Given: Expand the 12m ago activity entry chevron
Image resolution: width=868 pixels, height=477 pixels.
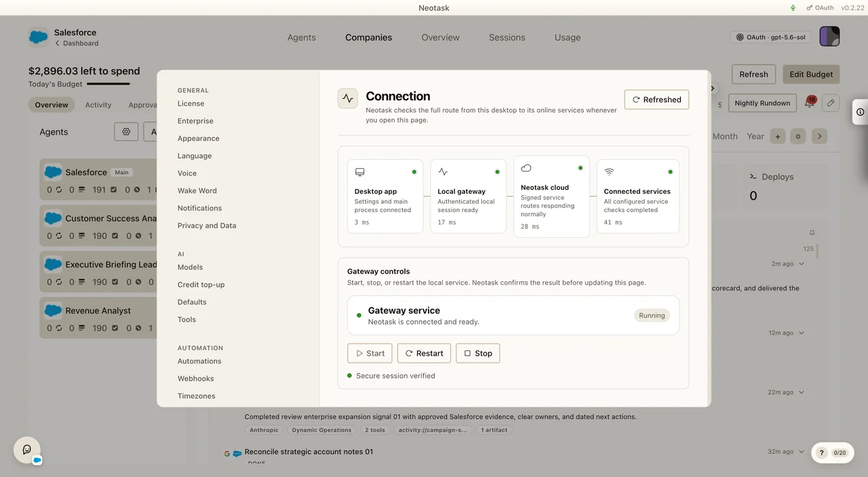Looking at the screenshot, I should click(x=802, y=333).
